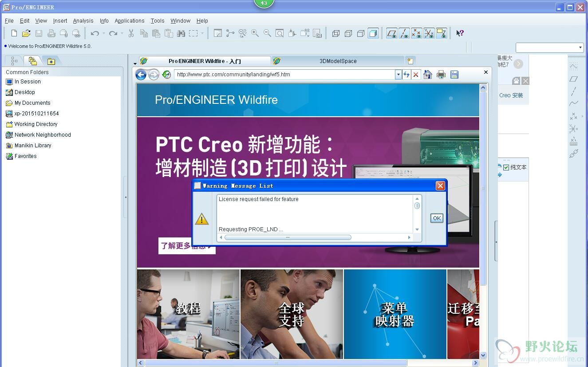
Task: Expand the Redo history arrow
Action: pos(122,33)
